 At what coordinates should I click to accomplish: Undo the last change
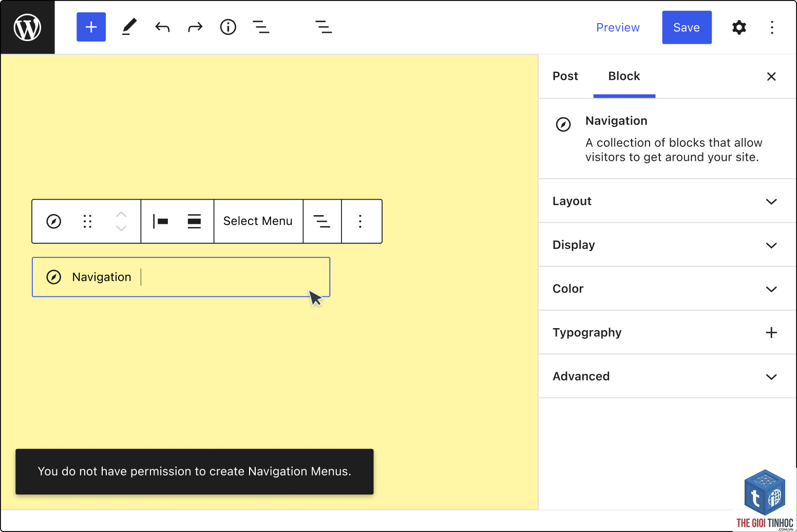pos(162,27)
